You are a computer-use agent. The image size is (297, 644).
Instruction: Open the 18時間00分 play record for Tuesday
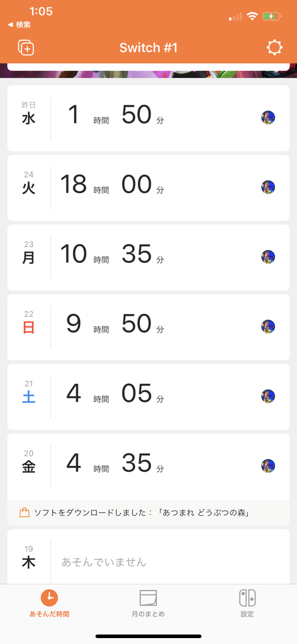[x=148, y=187]
